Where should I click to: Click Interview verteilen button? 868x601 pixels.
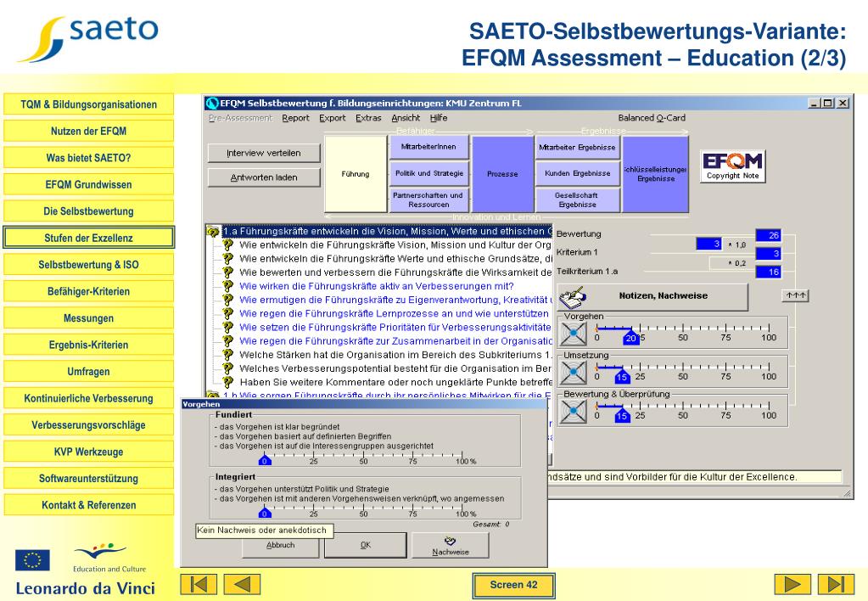click(264, 153)
